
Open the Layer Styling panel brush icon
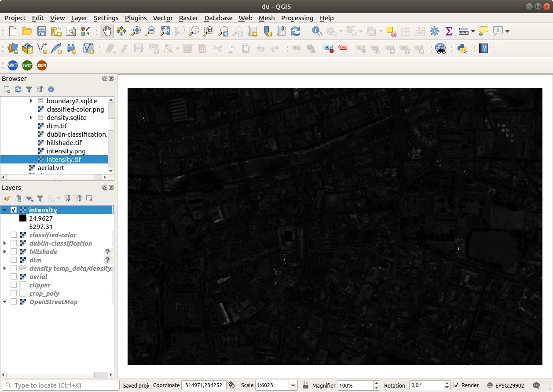[x=7, y=198]
